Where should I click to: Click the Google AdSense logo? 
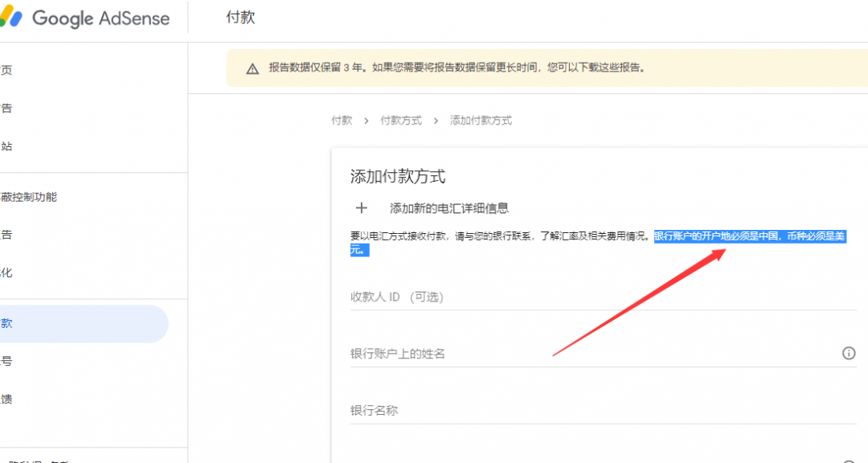[84, 18]
